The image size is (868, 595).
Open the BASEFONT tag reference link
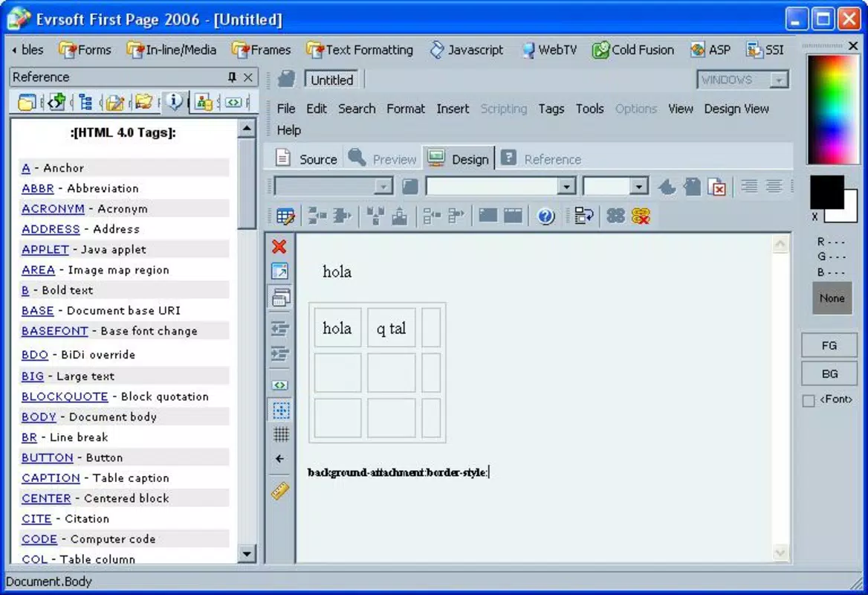tap(54, 331)
